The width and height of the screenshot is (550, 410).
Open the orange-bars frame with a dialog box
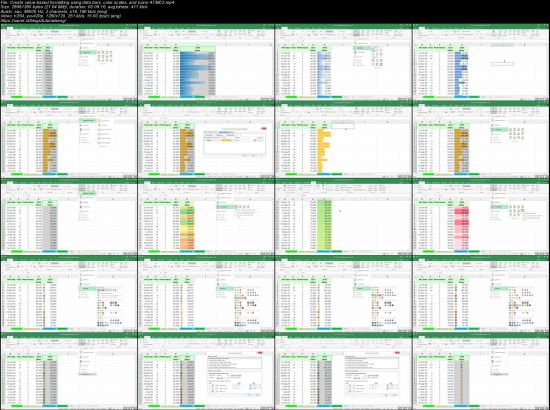(206, 139)
